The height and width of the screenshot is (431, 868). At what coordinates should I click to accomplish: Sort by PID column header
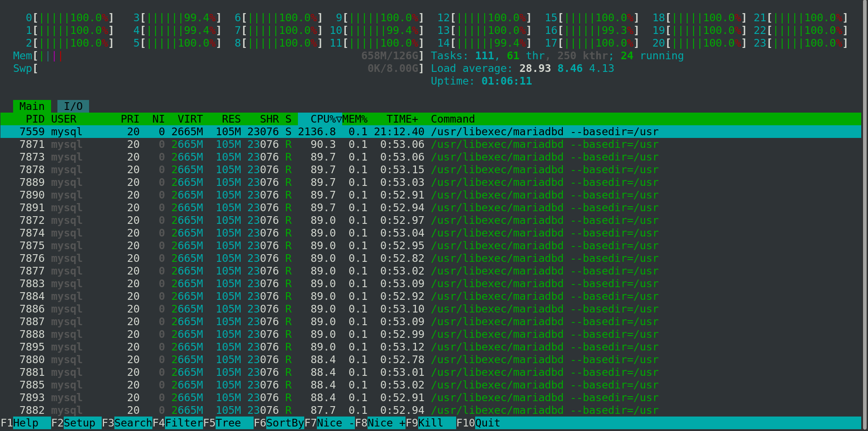(35, 119)
